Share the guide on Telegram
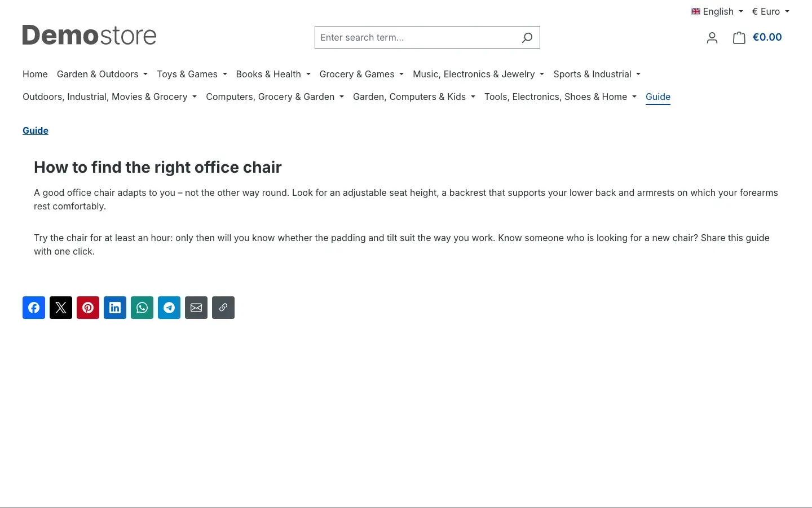 [169, 308]
